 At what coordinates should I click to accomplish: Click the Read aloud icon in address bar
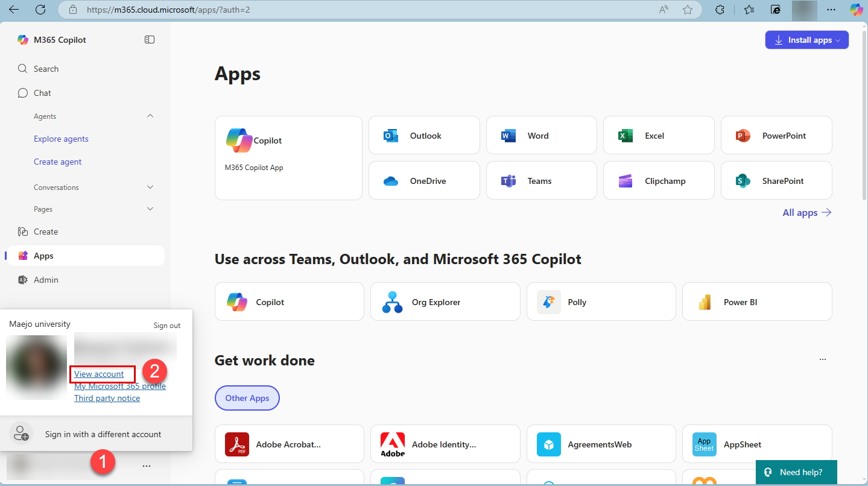coord(664,10)
